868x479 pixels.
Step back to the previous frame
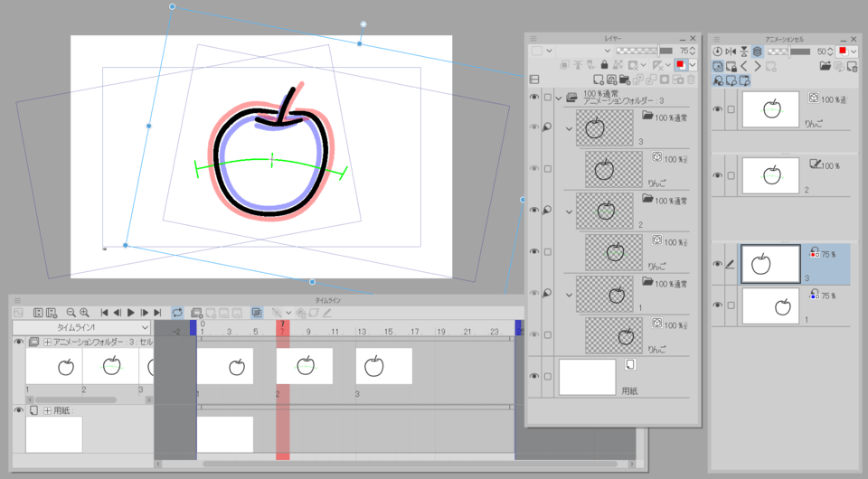pos(118,313)
